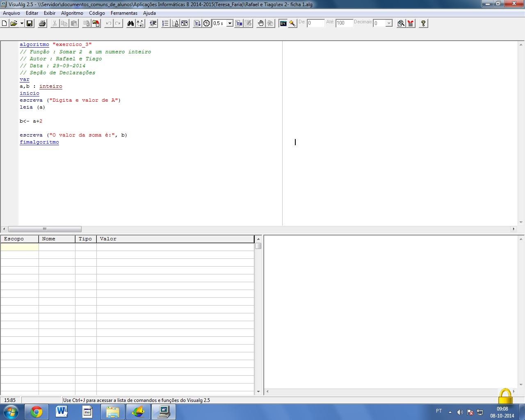Viewport: 525px width, 420px height.
Task: Expand the open file dropdown arrow
Action: pos(21,23)
